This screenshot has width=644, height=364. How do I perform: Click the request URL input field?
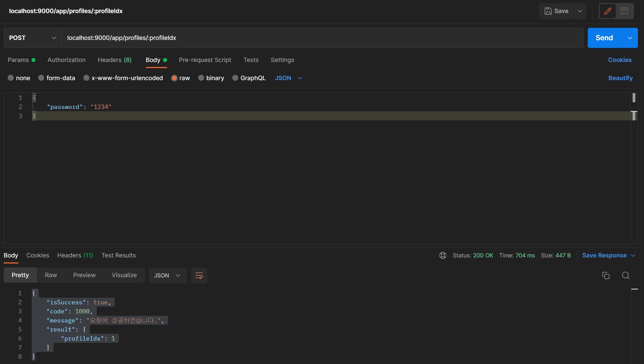(x=323, y=38)
